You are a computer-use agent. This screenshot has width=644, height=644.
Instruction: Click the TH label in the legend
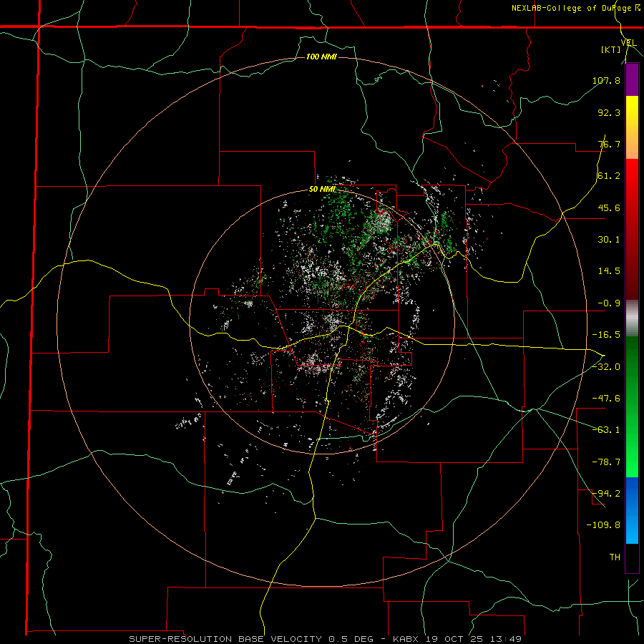click(615, 557)
